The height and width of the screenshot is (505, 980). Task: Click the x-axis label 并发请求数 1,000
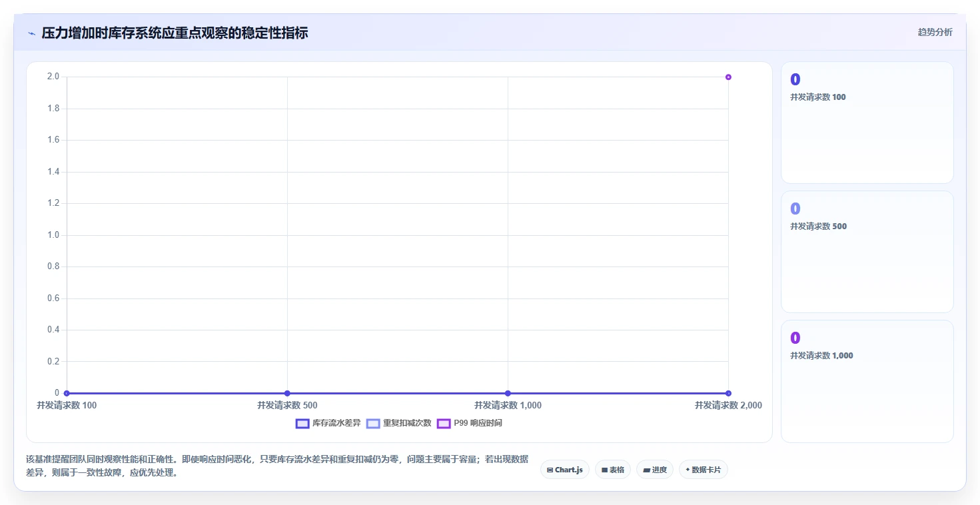pos(508,405)
